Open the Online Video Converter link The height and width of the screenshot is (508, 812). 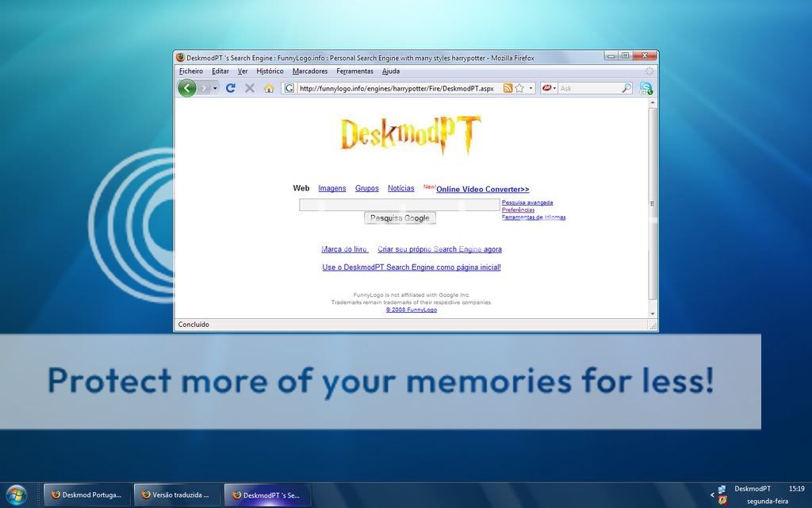click(x=482, y=190)
